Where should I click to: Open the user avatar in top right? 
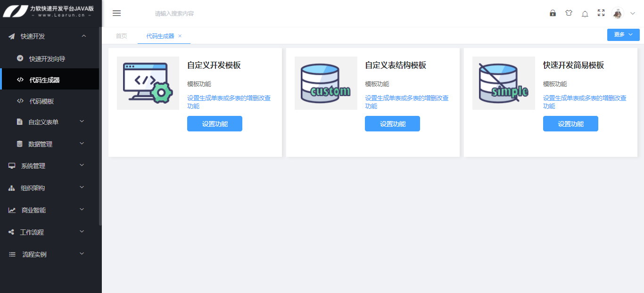(619, 13)
